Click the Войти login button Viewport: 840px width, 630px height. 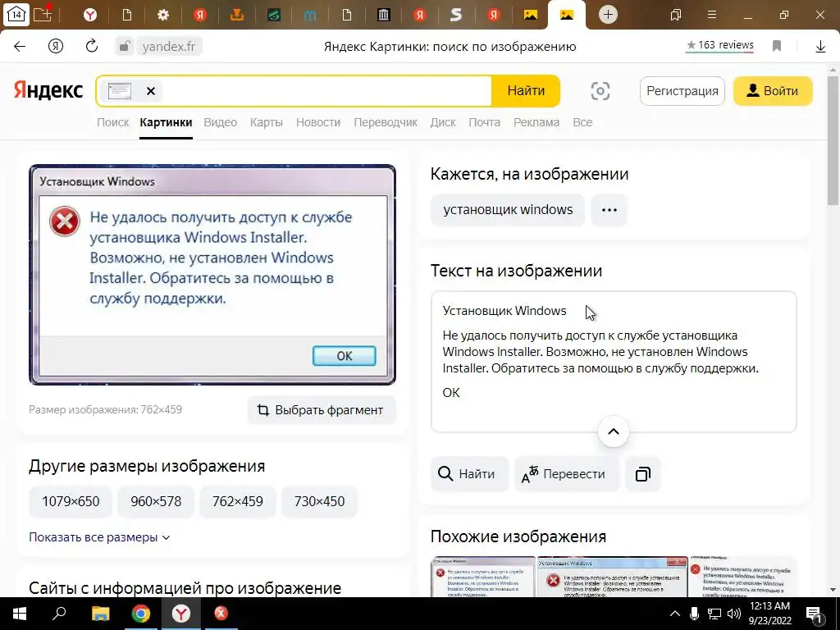773,91
